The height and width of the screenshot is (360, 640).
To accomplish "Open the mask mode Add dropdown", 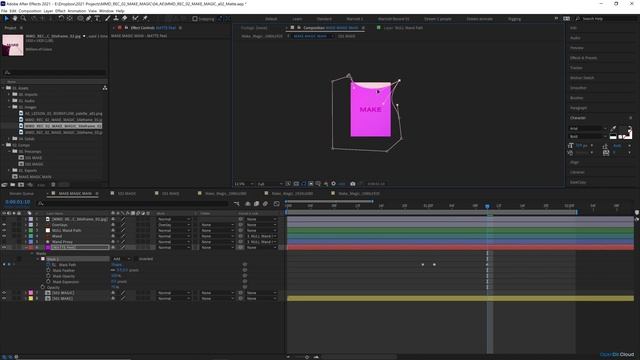I will 122,259.
